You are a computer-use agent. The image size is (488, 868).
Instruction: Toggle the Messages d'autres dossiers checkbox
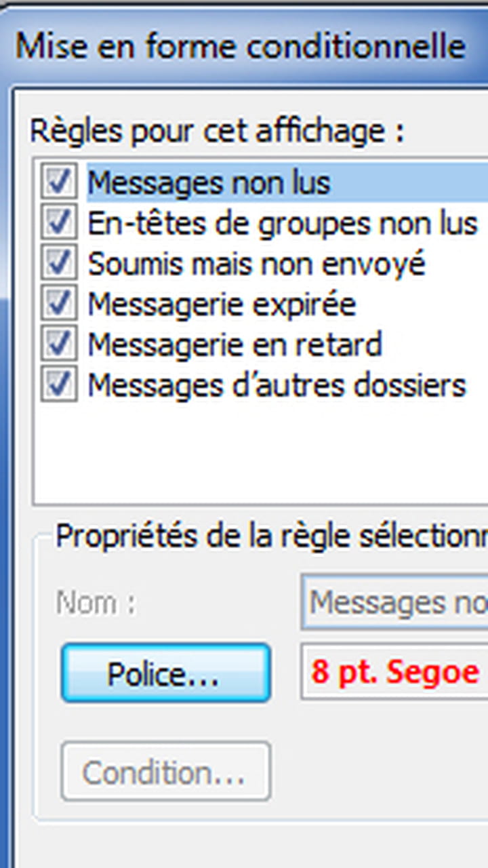(59, 384)
